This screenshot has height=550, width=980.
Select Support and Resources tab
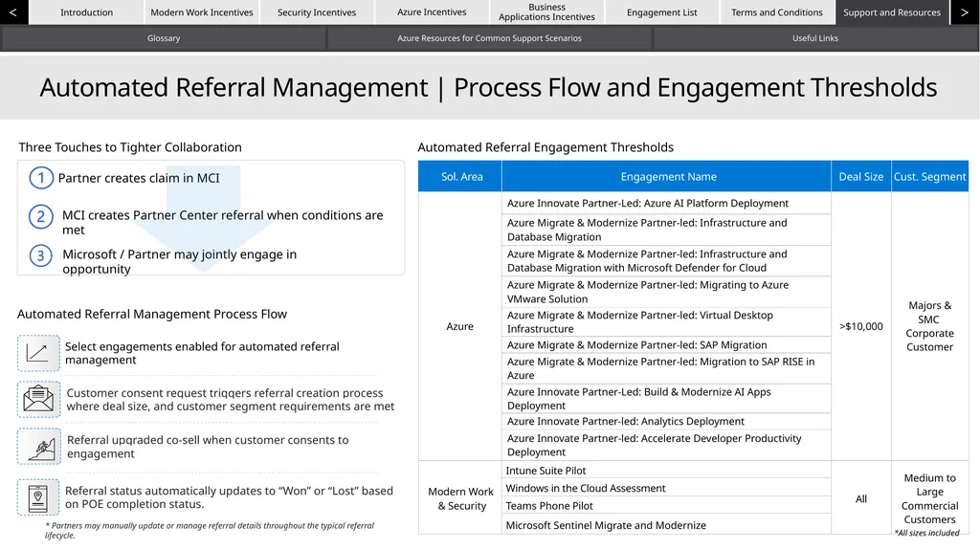(892, 12)
